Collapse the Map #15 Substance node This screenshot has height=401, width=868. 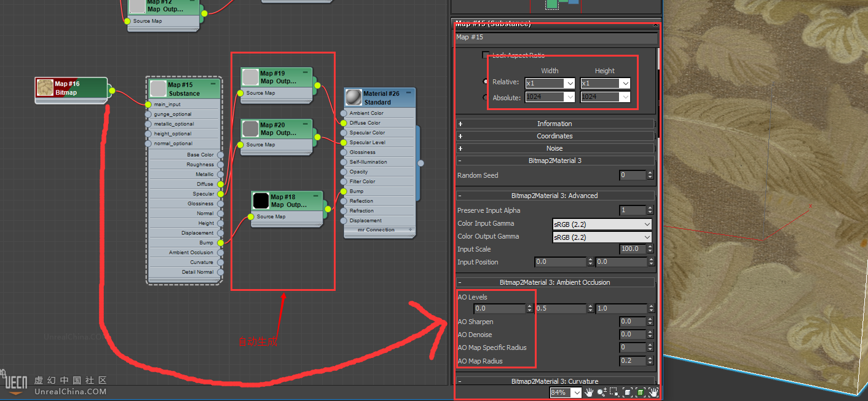point(213,84)
